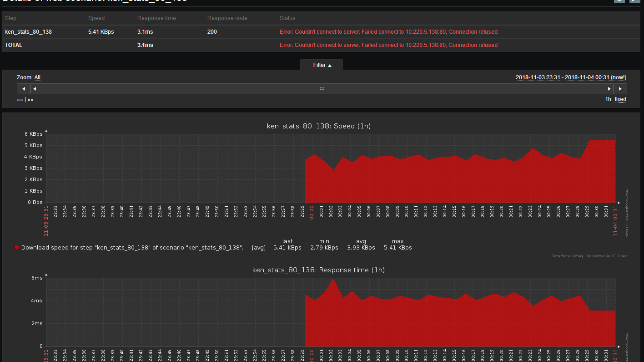Click the 0 Bps axis label

click(35, 202)
